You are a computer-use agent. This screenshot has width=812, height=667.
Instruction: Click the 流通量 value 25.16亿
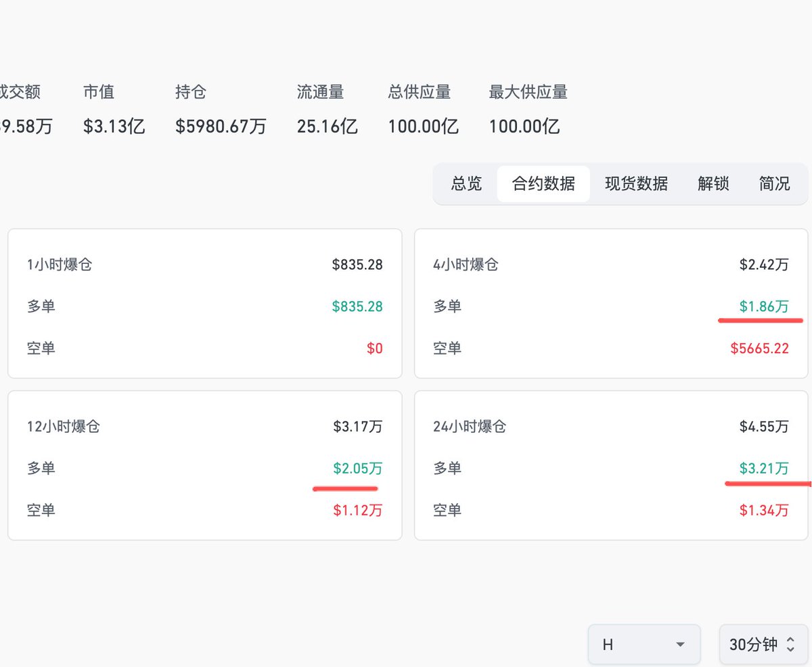tap(327, 126)
